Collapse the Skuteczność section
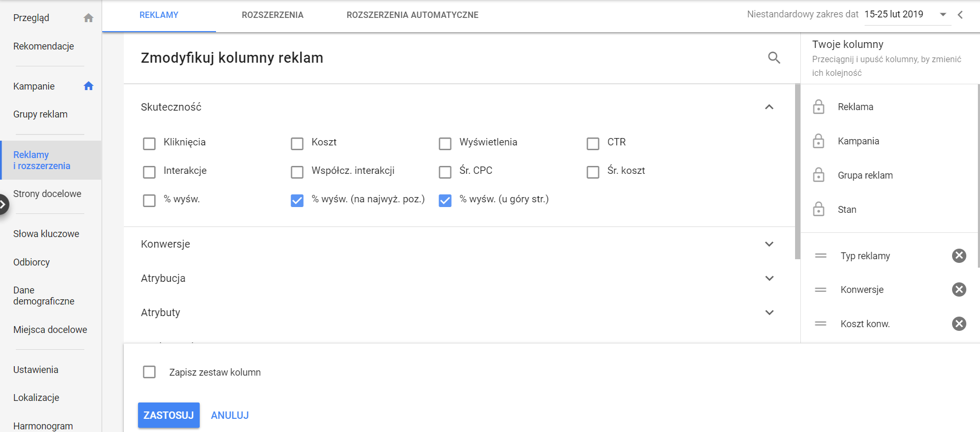This screenshot has height=432, width=980. (x=769, y=107)
